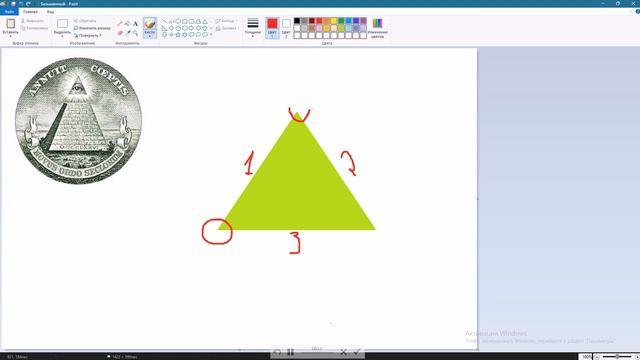The width and height of the screenshot is (640, 360).
Task: Expand the shapes gallery more arrow
Action: tap(211, 35)
